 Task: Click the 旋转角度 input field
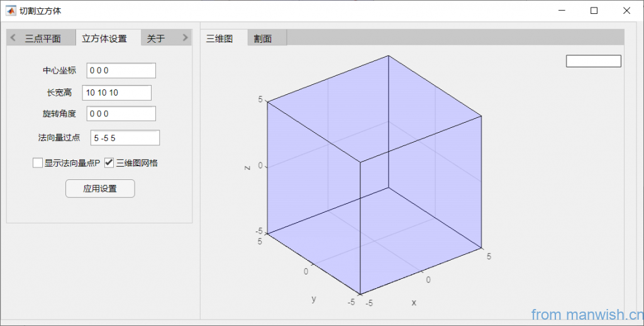[121, 114]
